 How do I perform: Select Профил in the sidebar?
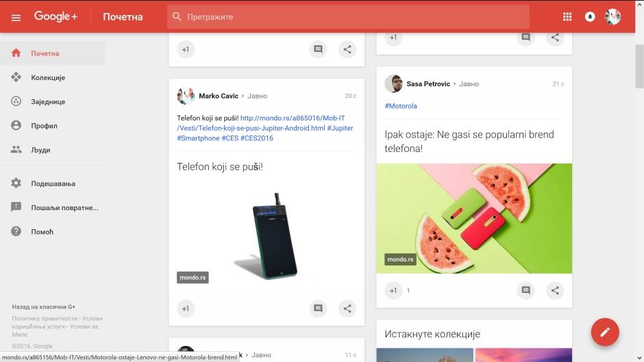(x=44, y=126)
